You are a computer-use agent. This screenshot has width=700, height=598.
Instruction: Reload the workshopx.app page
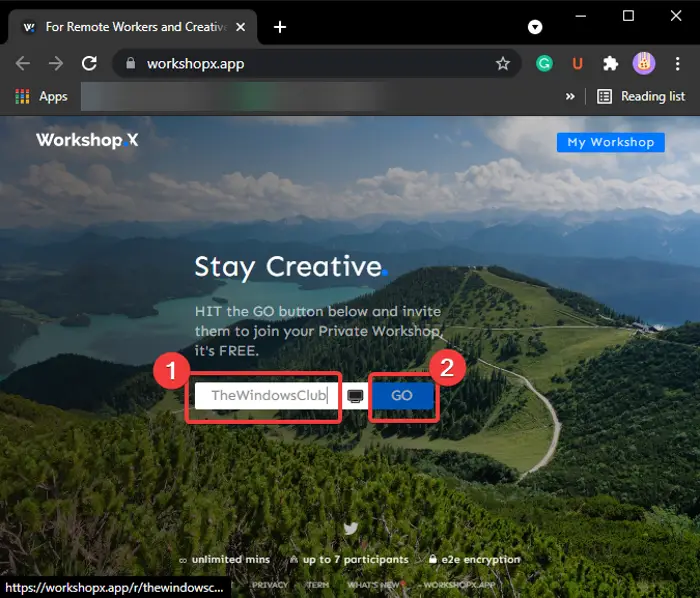pos(89,63)
